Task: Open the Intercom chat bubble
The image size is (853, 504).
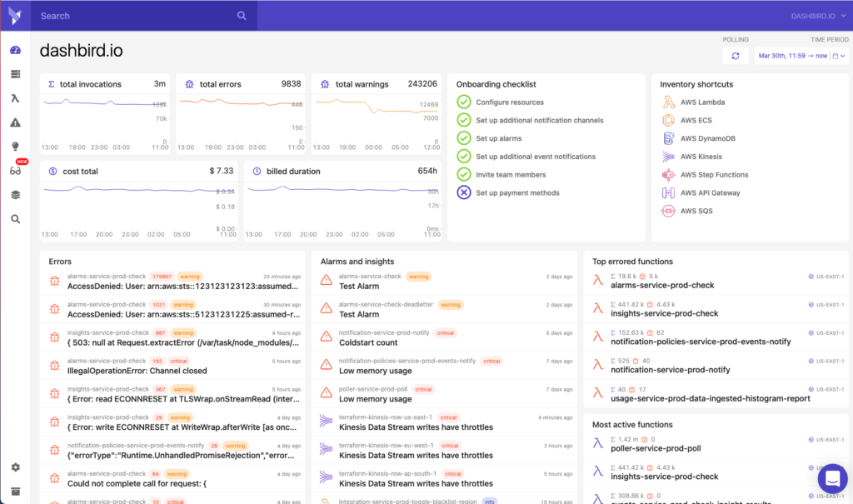Action: [x=832, y=478]
